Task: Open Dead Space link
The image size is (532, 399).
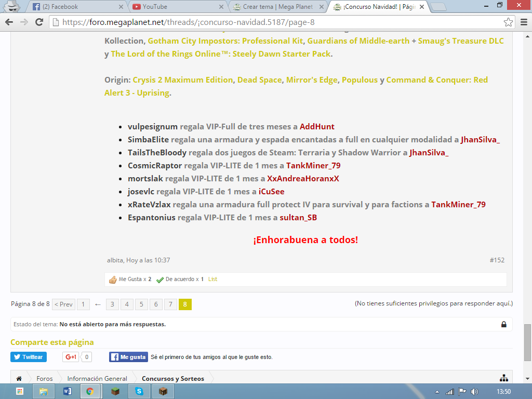Action: pyautogui.click(x=260, y=80)
